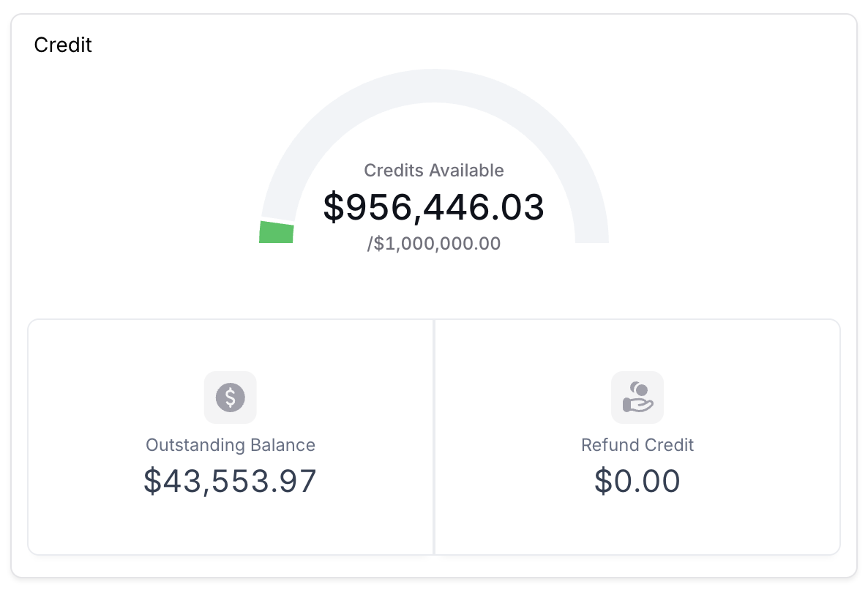Click the hand-with-coins Refund Credit icon
This screenshot has height=593, width=868.
pyautogui.click(x=637, y=398)
